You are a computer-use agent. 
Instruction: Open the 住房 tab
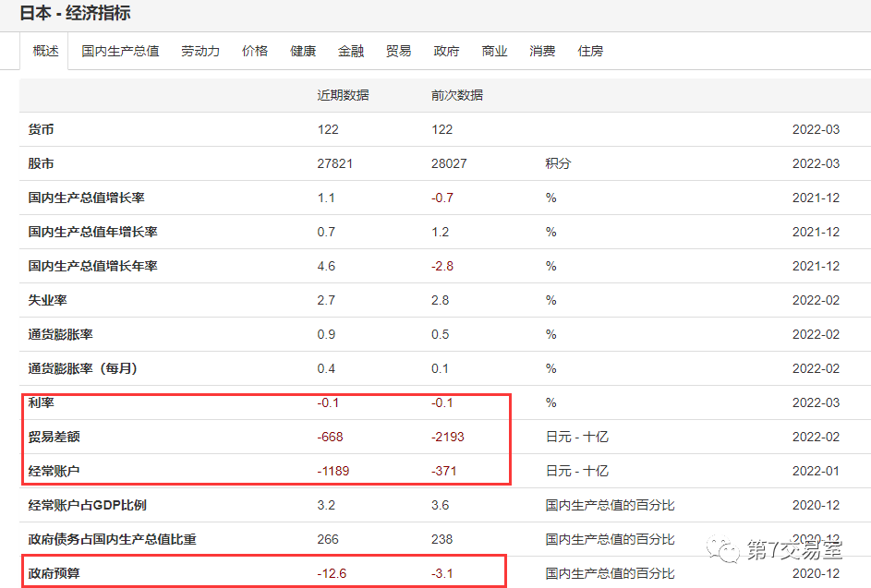(590, 51)
